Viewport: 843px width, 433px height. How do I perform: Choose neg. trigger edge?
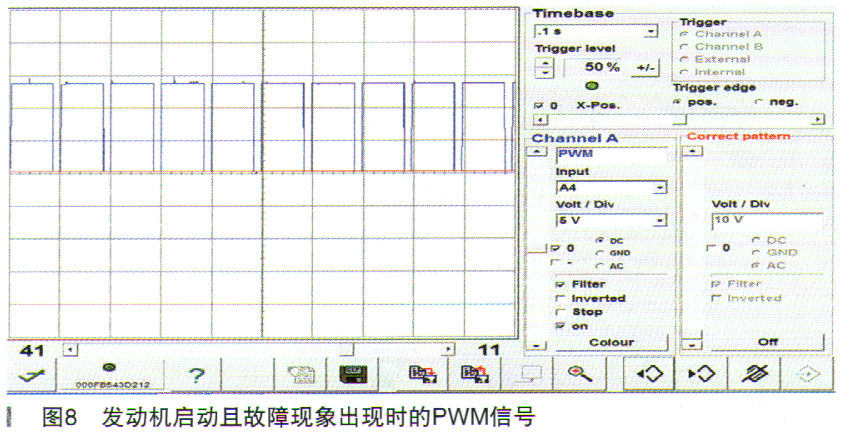[759, 102]
